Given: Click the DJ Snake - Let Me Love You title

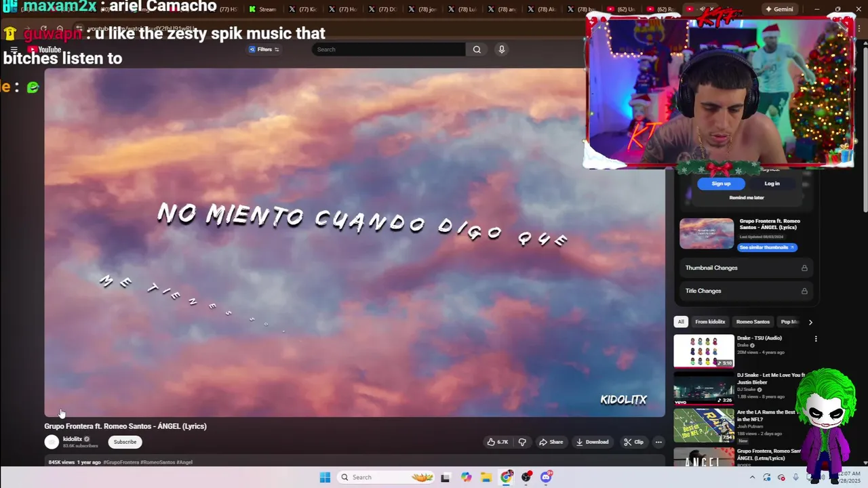Looking at the screenshot, I should 771,379.
